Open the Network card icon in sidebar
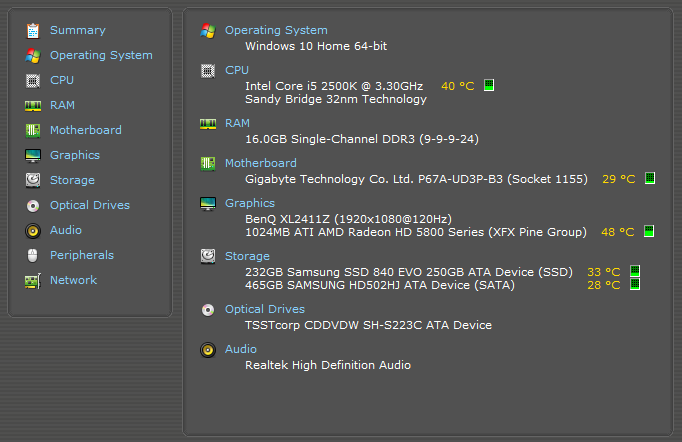 pos(33,281)
